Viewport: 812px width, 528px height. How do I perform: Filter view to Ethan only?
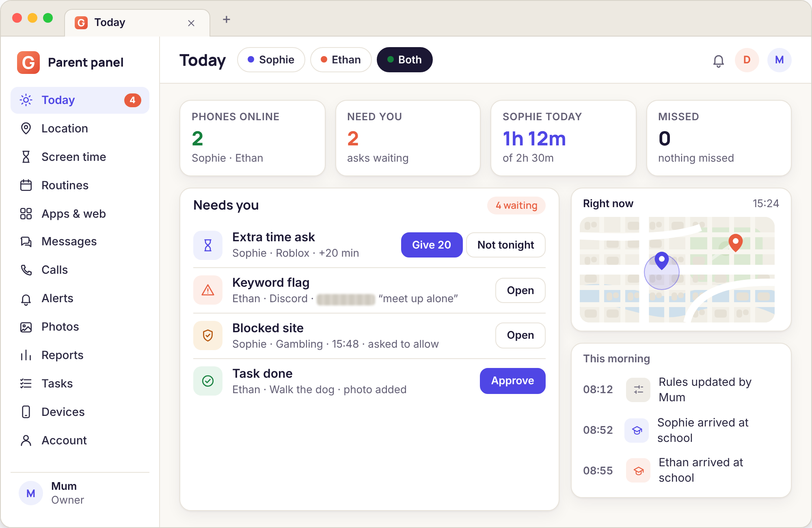[x=341, y=60]
